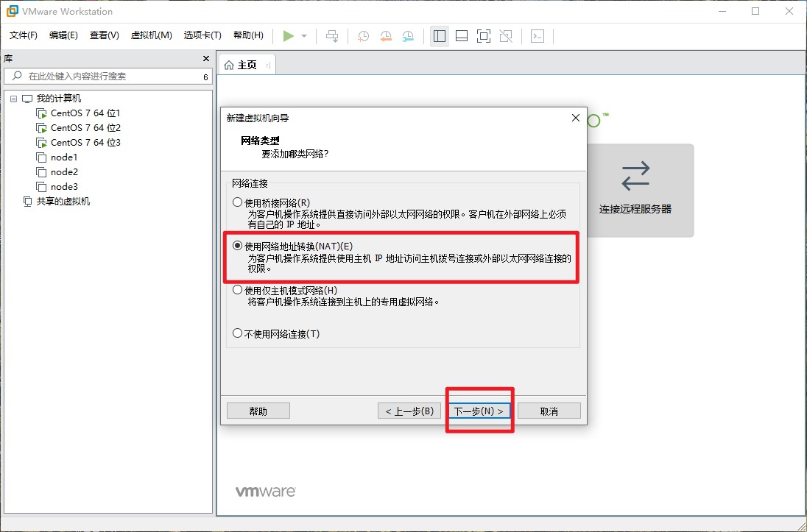
Task: Open the 帮助(H) menu
Action: coord(248,35)
